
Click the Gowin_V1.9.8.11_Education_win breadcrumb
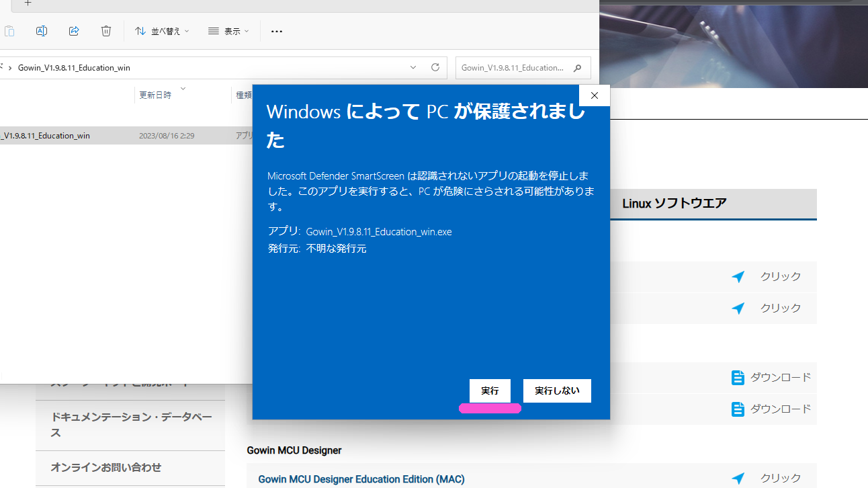tap(74, 68)
